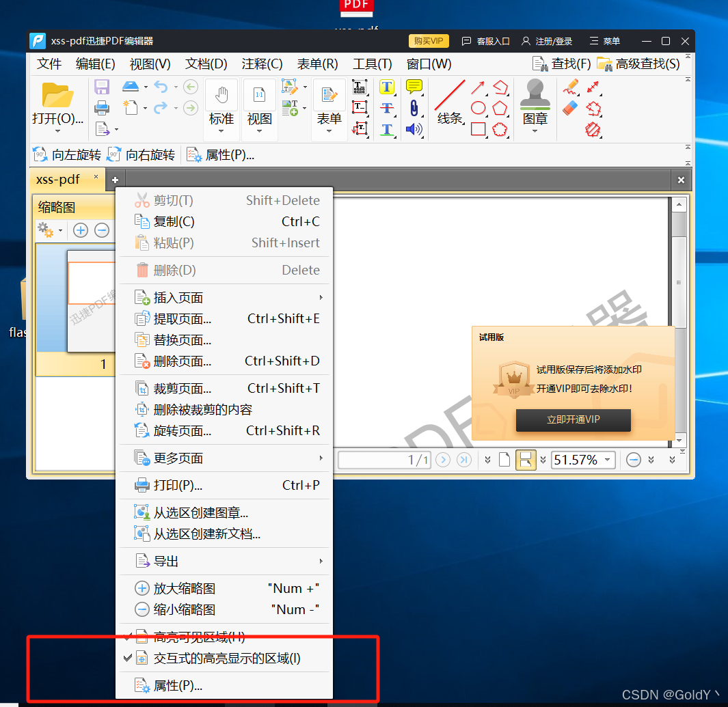Add a new tab with plus button
The width and height of the screenshot is (728, 707).
115,180
